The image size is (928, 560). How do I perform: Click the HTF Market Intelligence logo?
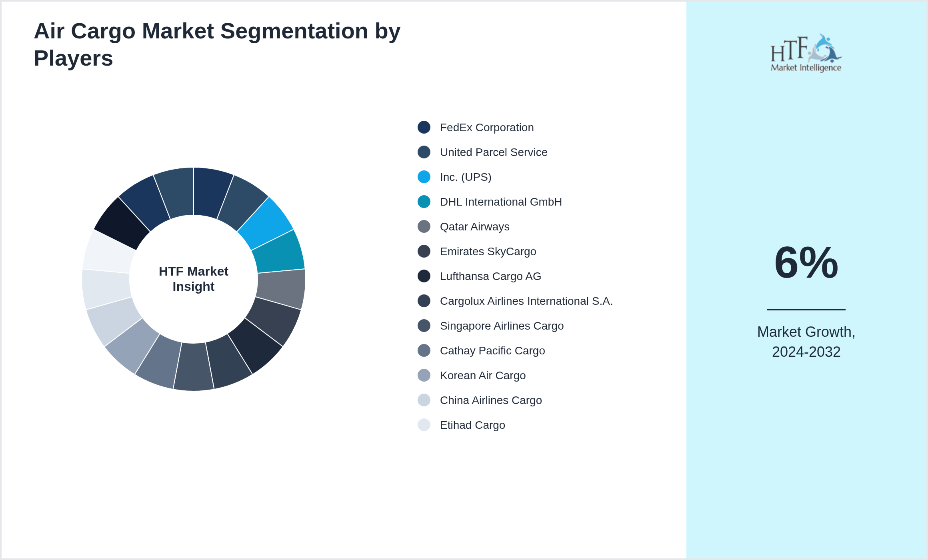click(x=806, y=53)
